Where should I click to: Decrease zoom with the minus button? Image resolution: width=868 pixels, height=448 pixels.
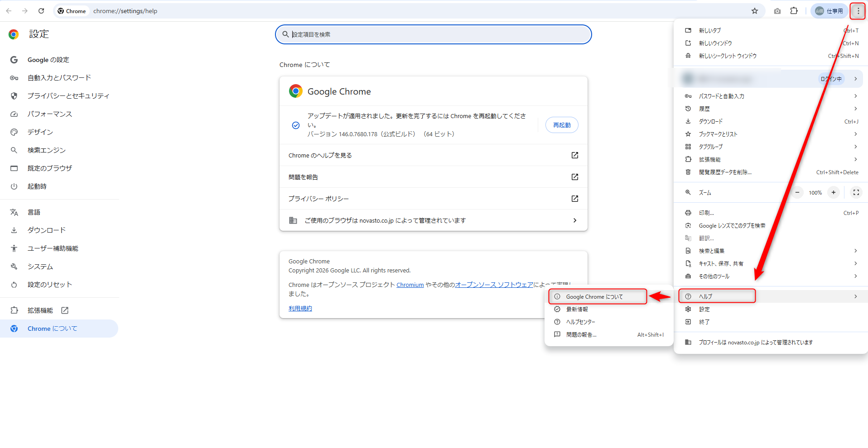797,192
